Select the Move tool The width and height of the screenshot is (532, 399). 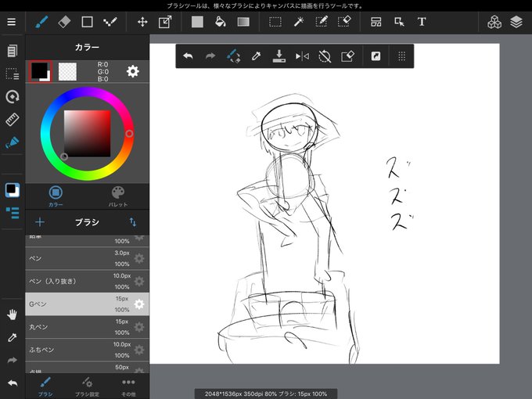tap(142, 22)
